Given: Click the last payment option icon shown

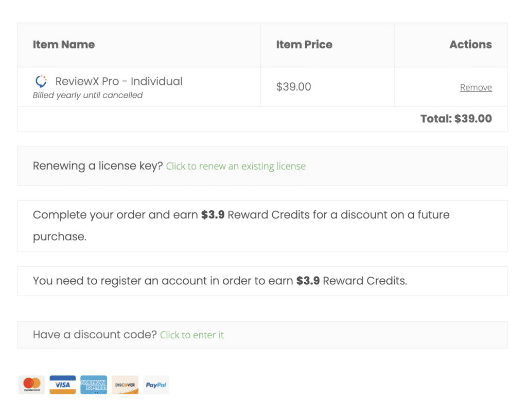Looking at the screenshot, I should [156, 385].
